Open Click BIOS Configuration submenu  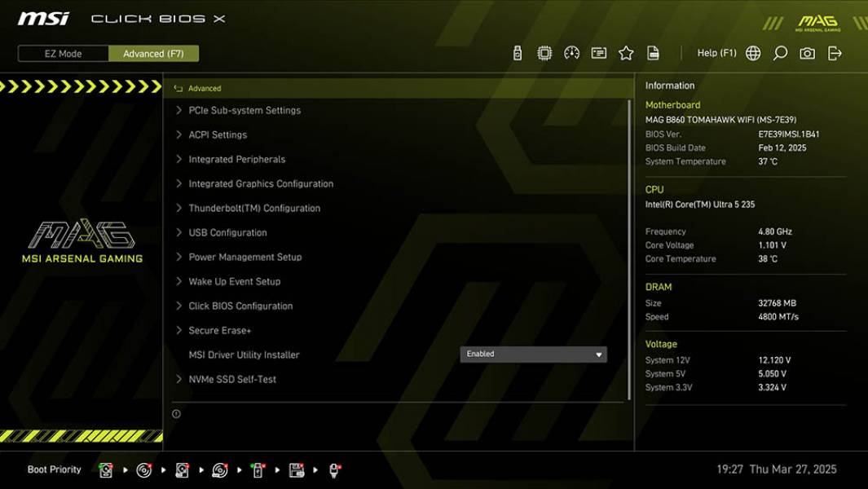pos(240,306)
